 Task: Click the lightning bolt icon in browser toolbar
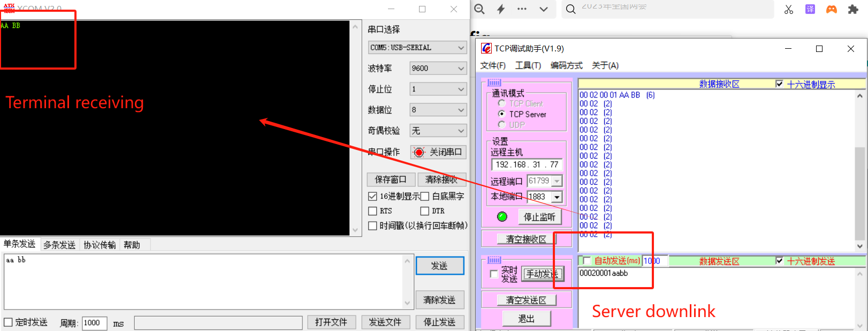(501, 9)
